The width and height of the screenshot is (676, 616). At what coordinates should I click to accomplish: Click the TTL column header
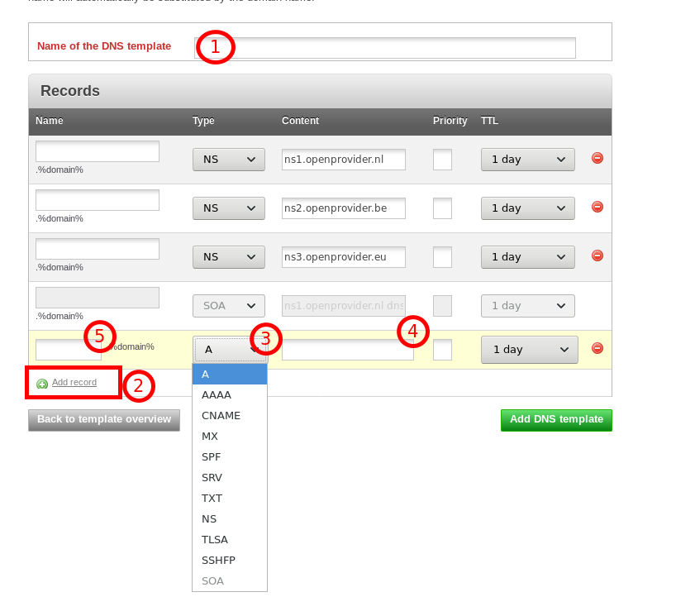pyautogui.click(x=489, y=121)
